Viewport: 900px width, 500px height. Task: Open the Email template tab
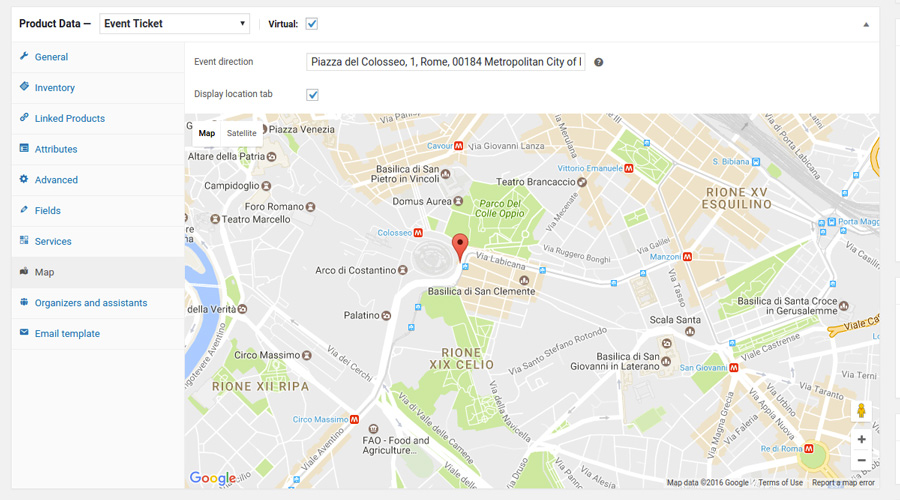[x=67, y=334]
